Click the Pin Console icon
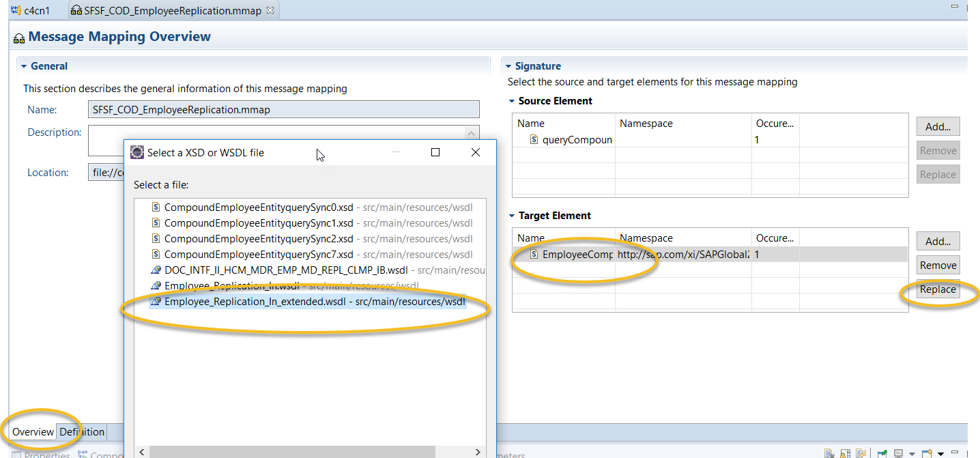This screenshot has height=458, width=980. coord(881,453)
